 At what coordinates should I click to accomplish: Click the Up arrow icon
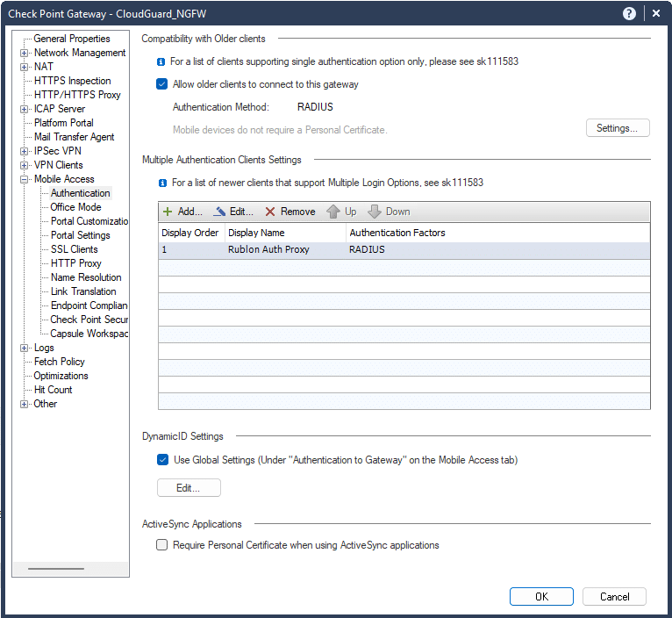[x=332, y=212]
